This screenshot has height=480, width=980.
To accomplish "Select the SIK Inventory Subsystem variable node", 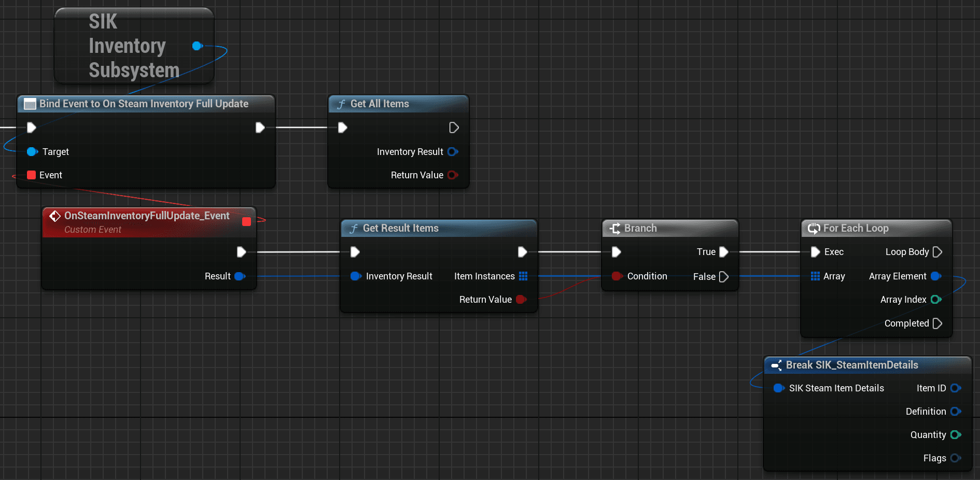I will [134, 46].
